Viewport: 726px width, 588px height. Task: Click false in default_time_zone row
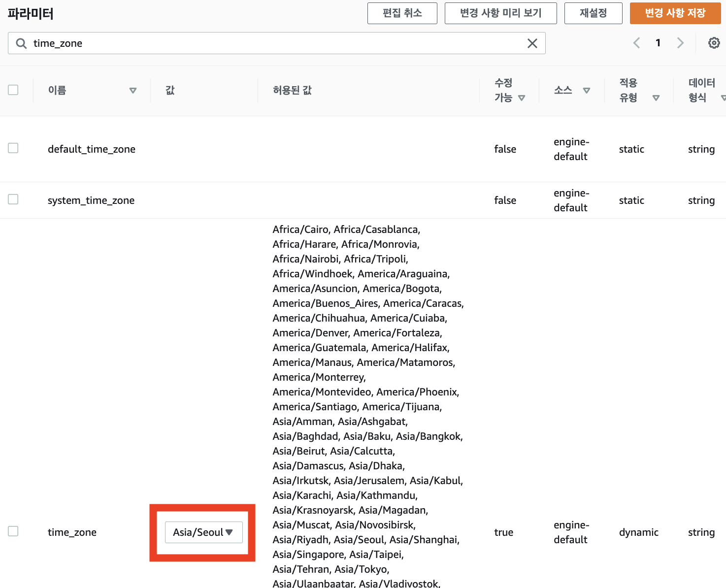505,149
